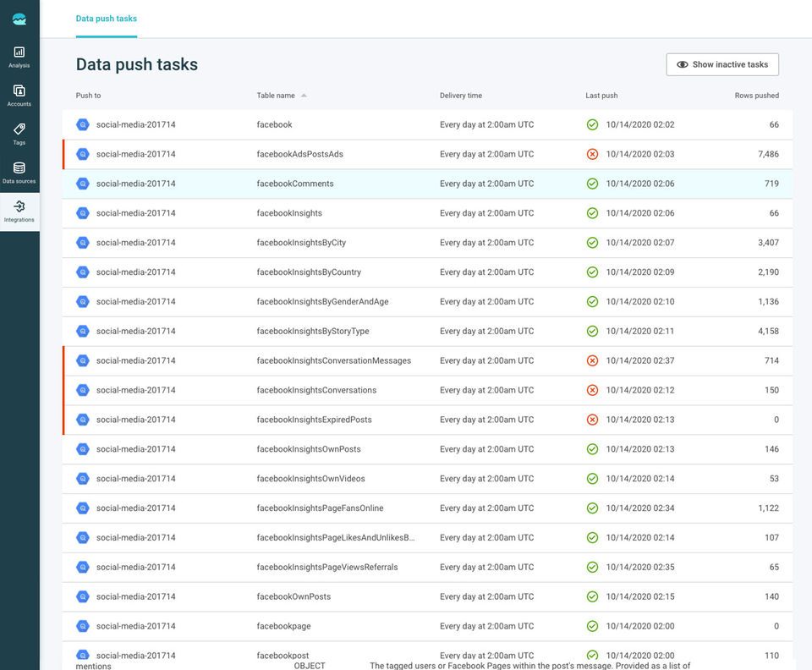Click the Push to column header
This screenshot has height=670, width=812.
88,96
